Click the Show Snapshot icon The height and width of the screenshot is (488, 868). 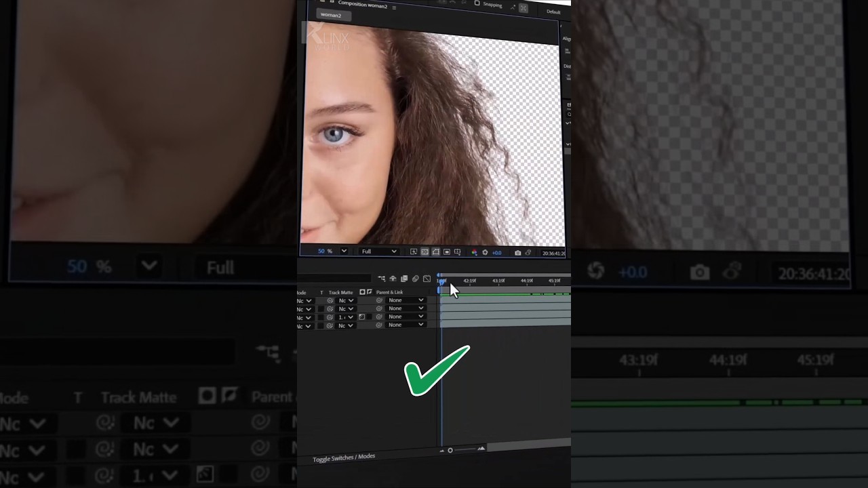[528, 253]
